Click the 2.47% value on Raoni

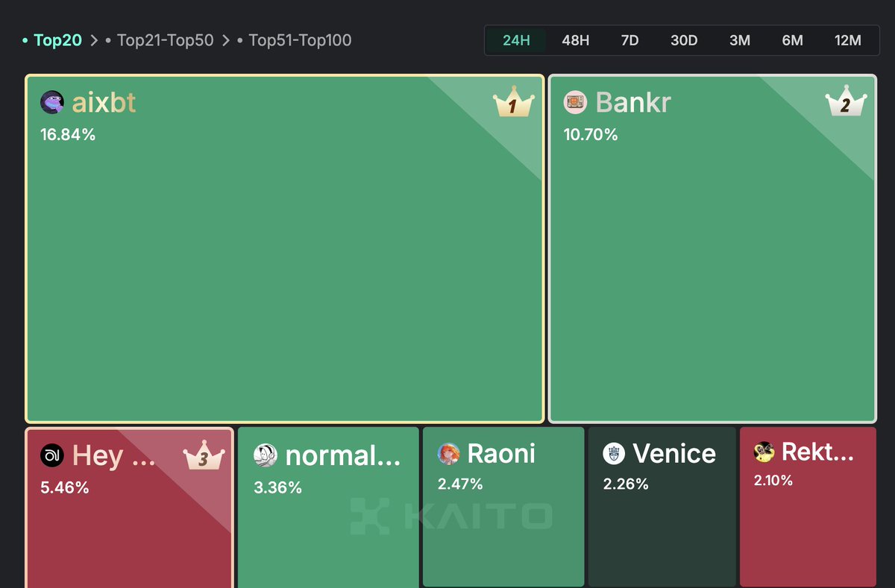click(x=460, y=484)
